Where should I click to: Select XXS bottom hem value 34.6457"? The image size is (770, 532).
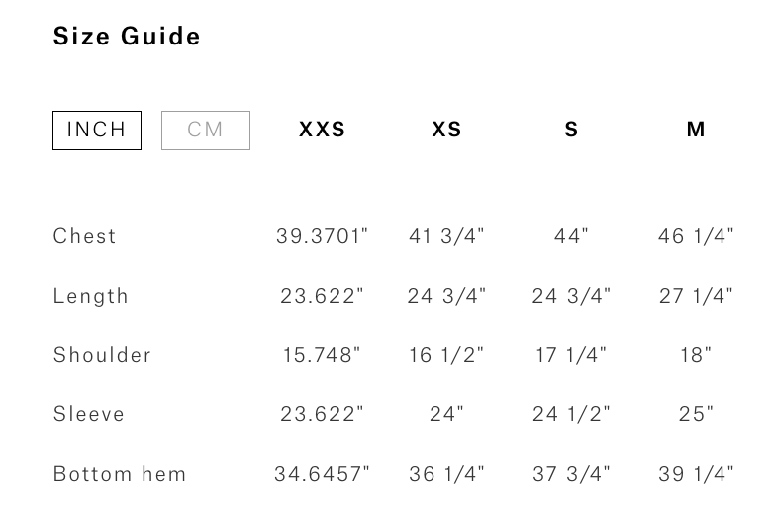point(322,474)
